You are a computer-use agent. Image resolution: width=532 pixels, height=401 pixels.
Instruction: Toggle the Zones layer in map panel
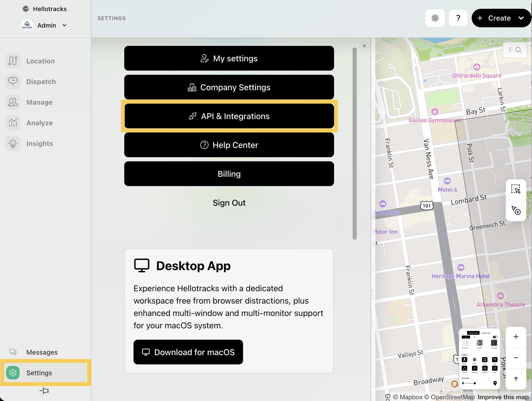coord(485,360)
